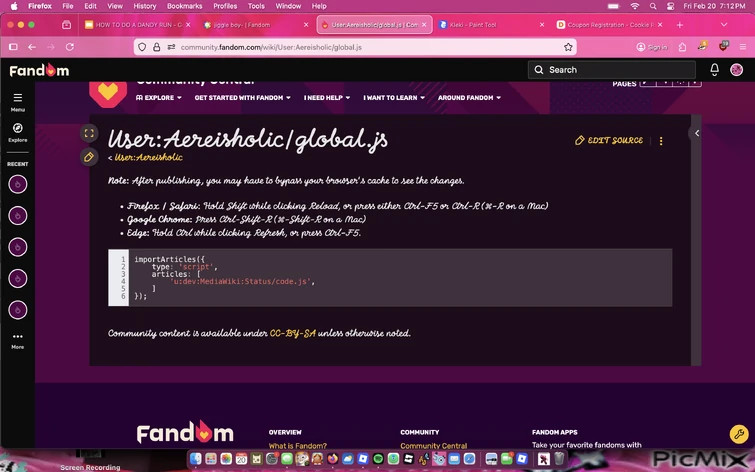Viewport: 755px width, 472px height.
Task: Toggle full-screen content expand icon
Action: 89,133
